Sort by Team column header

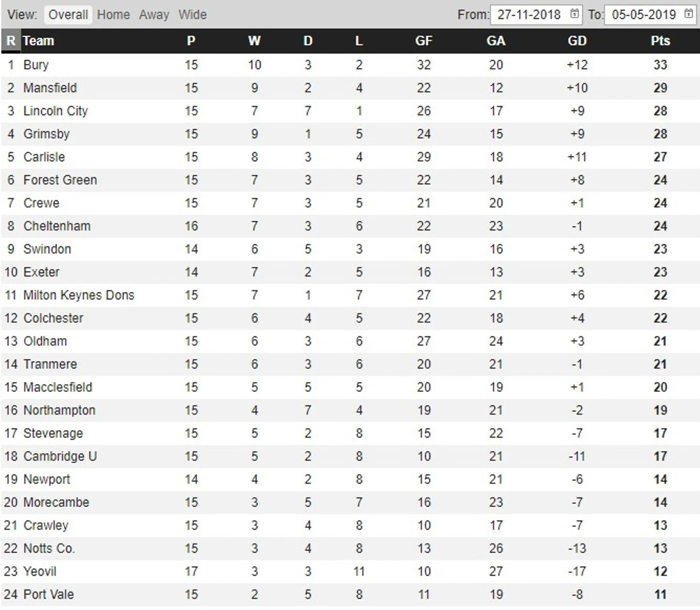[38, 41]
